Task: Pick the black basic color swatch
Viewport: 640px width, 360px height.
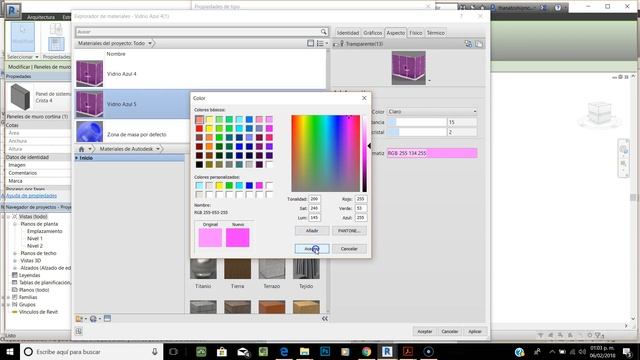Action: pyautogui.click(x=199, y=164)
